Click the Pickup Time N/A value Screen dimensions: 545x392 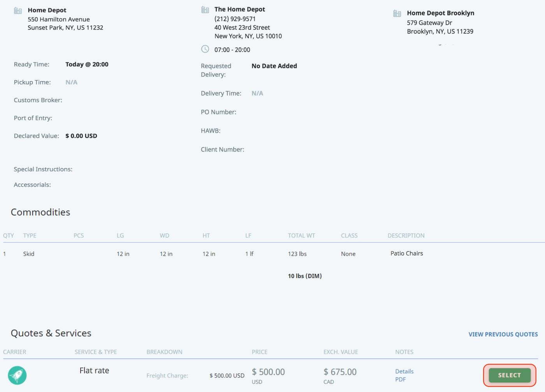[71, 82]
